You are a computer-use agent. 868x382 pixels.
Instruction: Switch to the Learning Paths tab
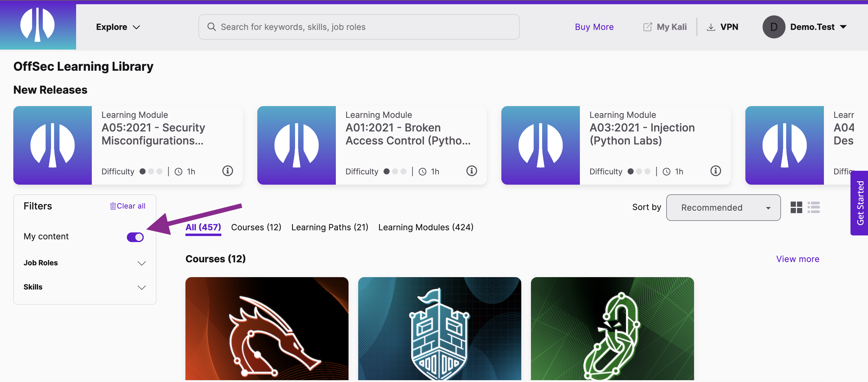click(x=330, y=227)
